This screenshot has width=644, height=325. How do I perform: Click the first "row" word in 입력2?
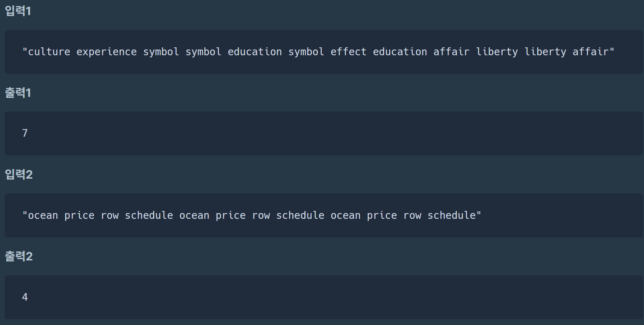coord(110,216)
